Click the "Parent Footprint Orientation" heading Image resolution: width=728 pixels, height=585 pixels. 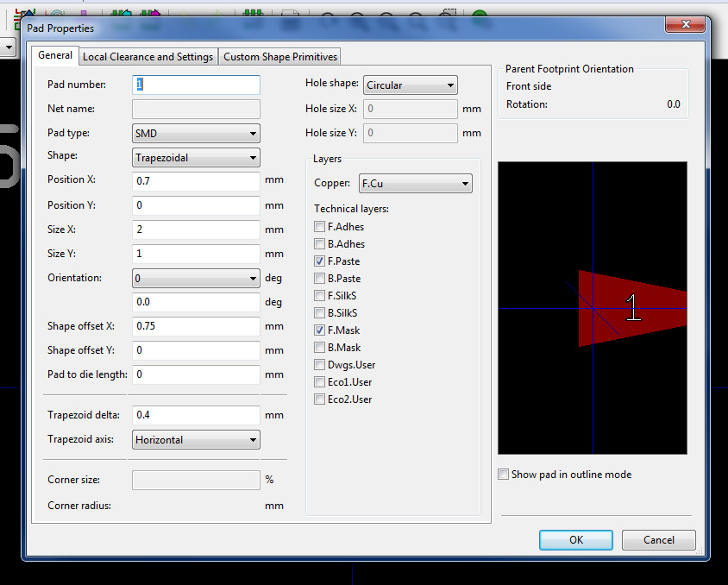[x=569, y=69]
